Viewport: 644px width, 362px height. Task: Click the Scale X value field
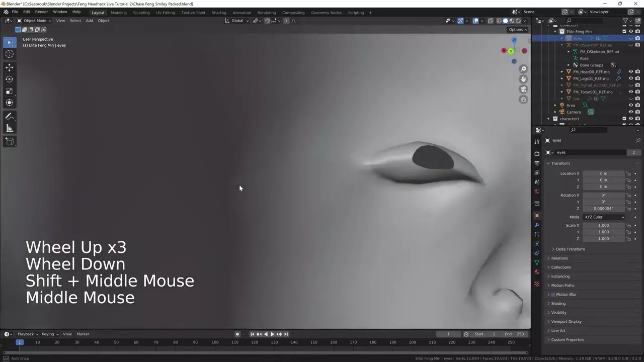[x=603, y=226]
